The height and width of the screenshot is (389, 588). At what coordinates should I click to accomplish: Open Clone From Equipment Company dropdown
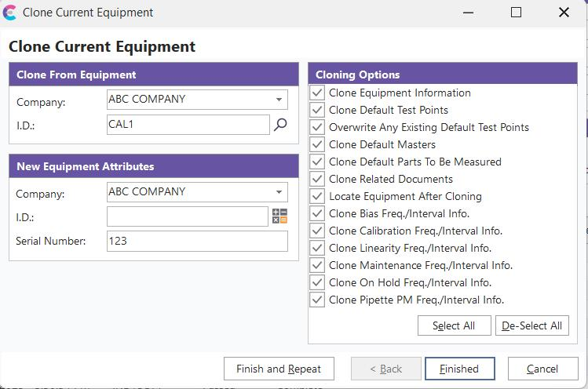tap(279, 100)
